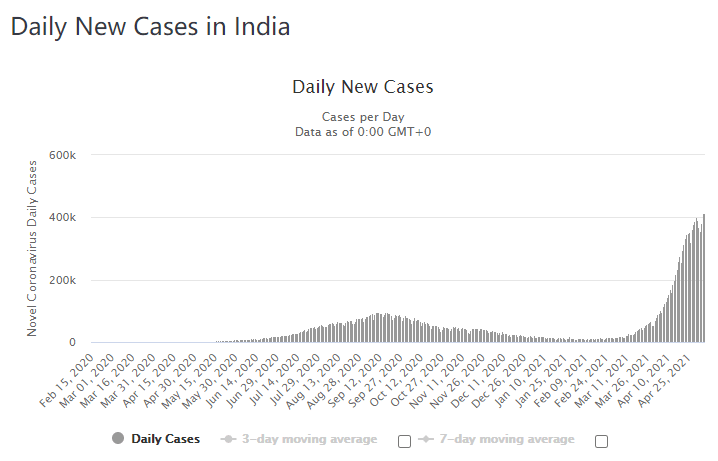The image size is (718, 461).
Task: Toggle the Daily Cases legend series
Action: coord(165,439)
